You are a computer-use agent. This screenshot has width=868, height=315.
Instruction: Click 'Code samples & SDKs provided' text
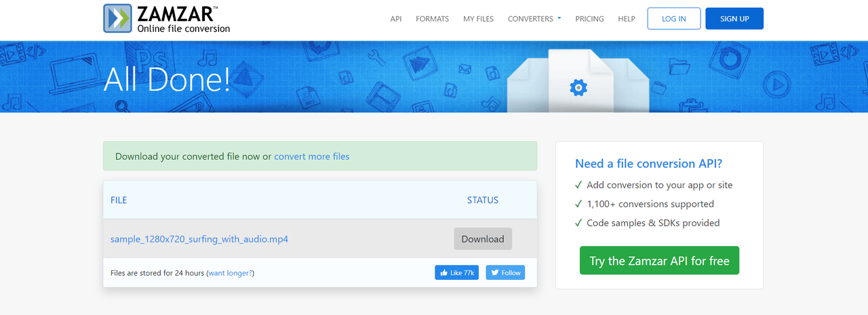tap(654, 223)
